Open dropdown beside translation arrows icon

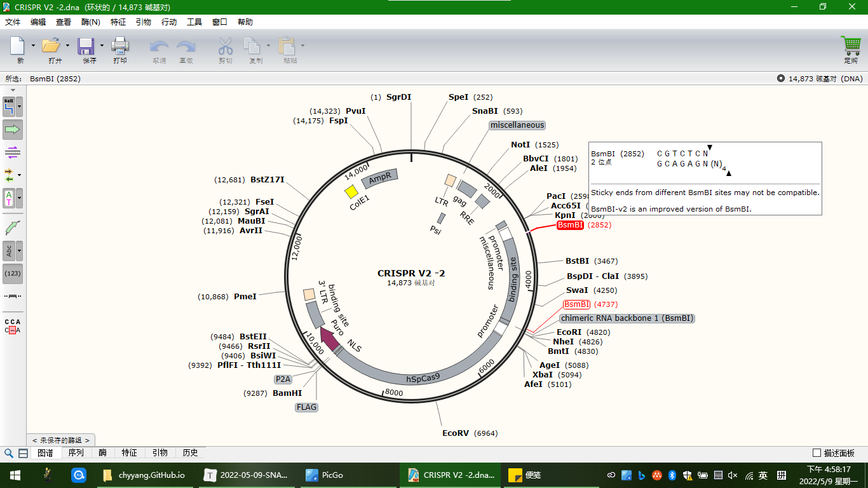tap(20, 175)
